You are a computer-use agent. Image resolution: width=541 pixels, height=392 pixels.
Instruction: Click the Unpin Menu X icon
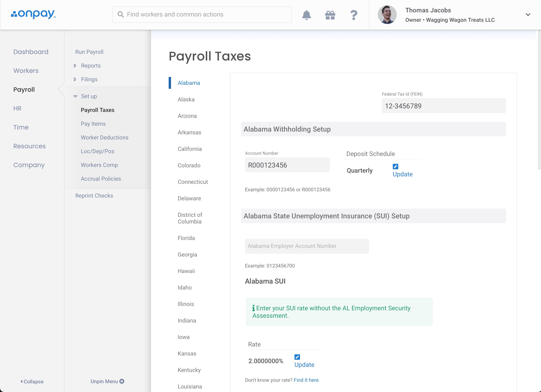click(x=122, y=381)
